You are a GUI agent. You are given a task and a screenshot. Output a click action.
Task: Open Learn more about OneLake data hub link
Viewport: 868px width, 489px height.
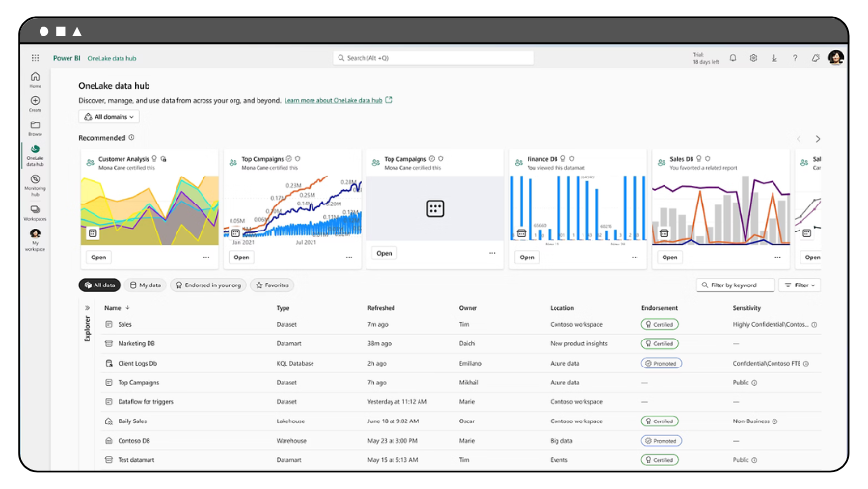(x=334, y=101)
